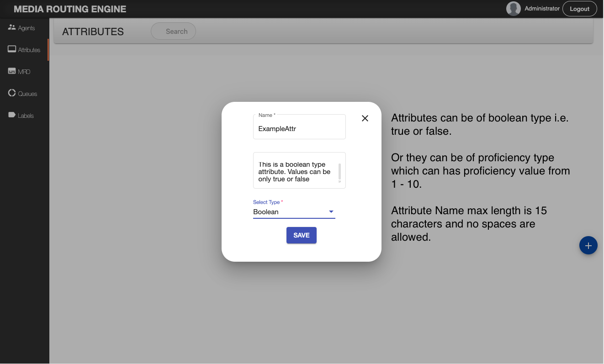Click the Agents people icon in sidebar
The image size is (604, 364).
tap(12, 27)
